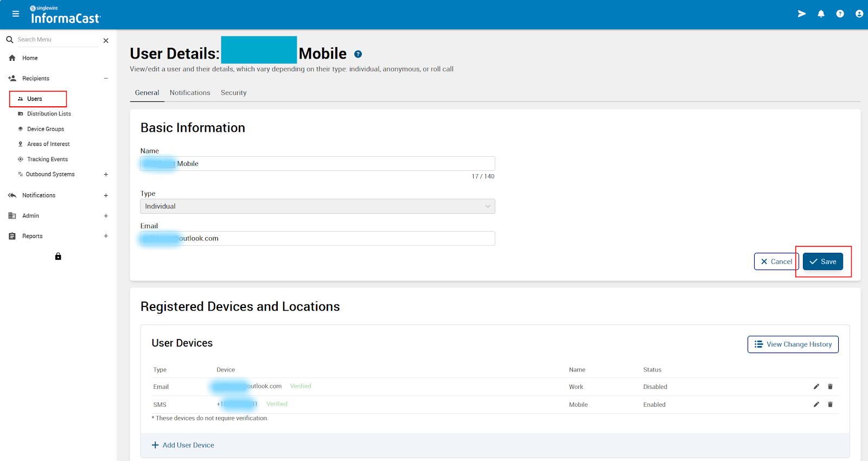Click the Cancel button
This screenshot has height=461, width=868.
click(776, 261)
